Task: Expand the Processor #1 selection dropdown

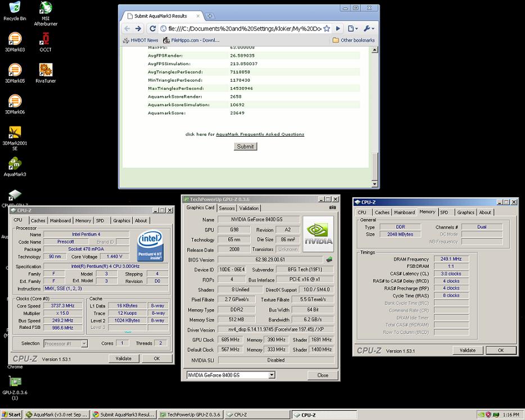Action: click(x=84, y=344)
